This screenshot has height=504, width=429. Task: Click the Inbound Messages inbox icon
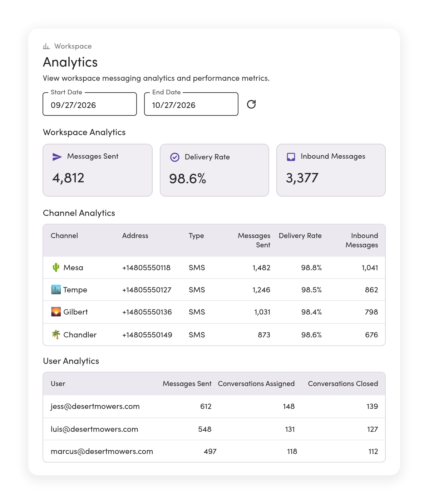291,157
